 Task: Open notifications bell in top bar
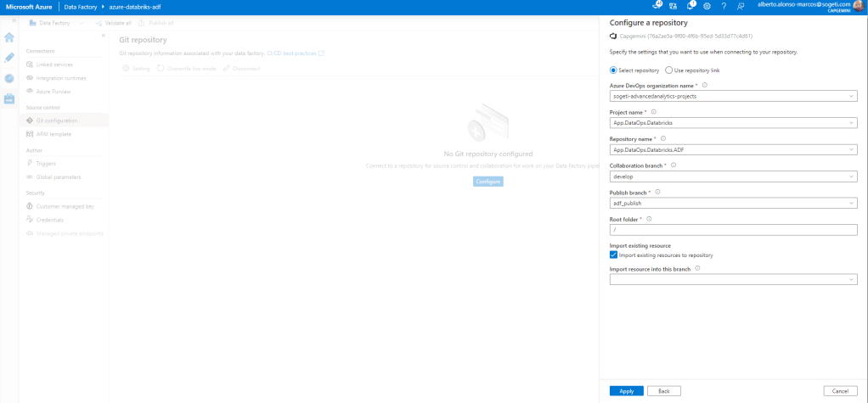690,6
